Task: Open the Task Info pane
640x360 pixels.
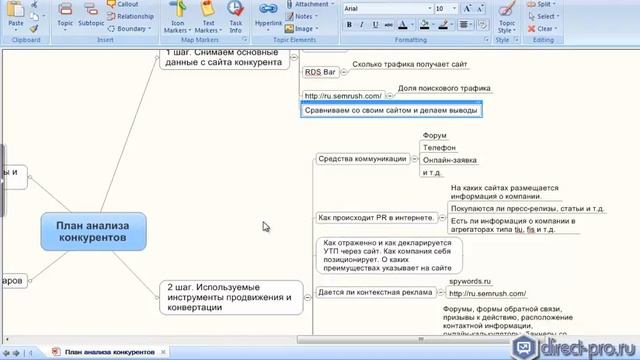Action: click(236, 17)
